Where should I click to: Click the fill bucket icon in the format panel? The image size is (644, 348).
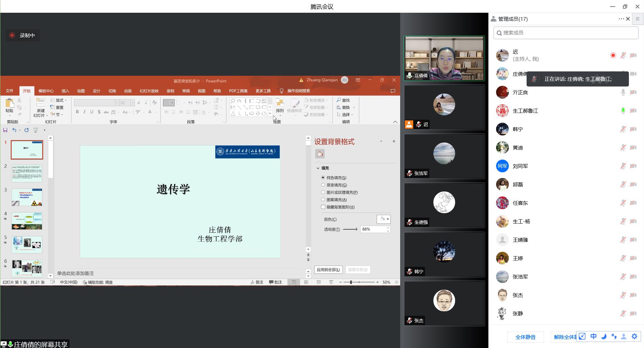[320, 154]
